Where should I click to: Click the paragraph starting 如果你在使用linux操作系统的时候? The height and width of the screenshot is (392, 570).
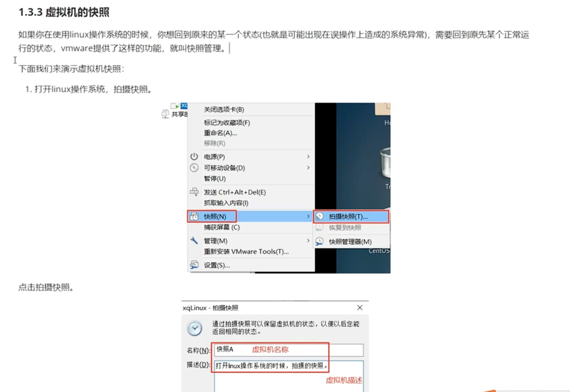pyautogui.click(x=274, y=41)
